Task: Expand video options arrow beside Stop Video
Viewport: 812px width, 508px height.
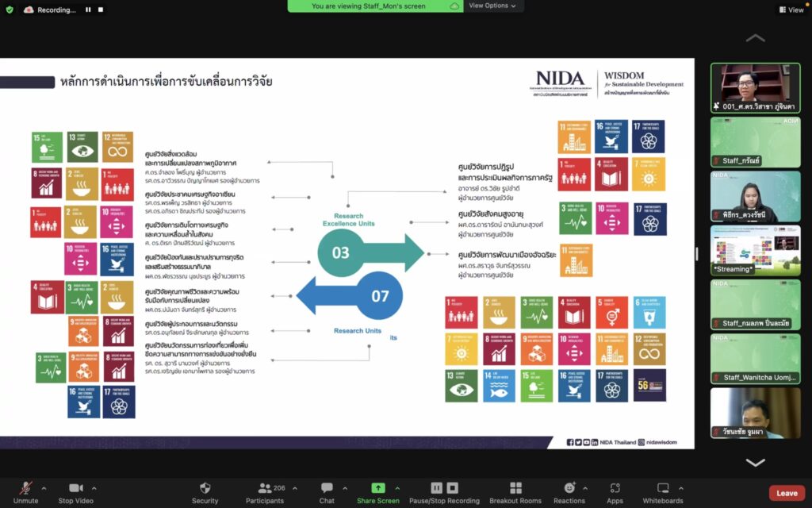Action: 94,488
